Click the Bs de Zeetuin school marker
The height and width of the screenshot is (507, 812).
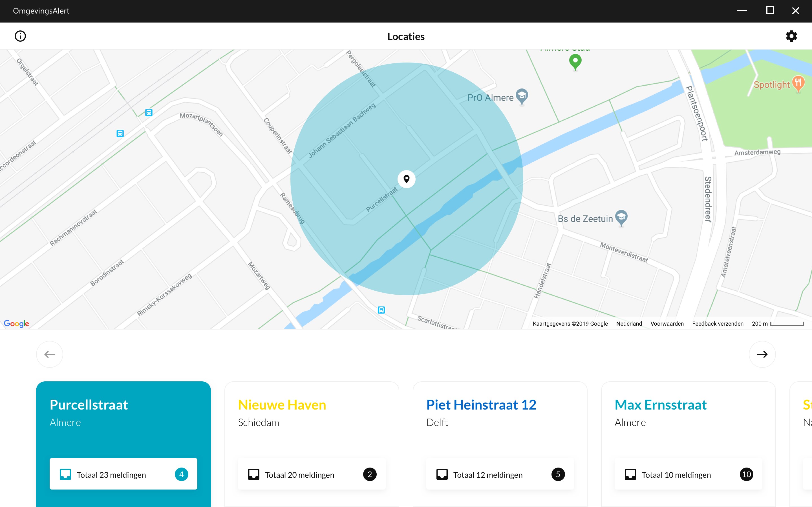pos(621,217)
